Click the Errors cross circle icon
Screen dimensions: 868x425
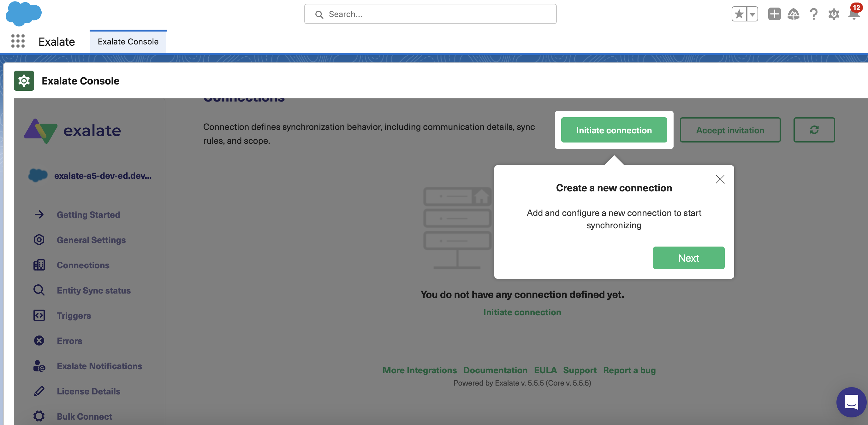(39, 341)
